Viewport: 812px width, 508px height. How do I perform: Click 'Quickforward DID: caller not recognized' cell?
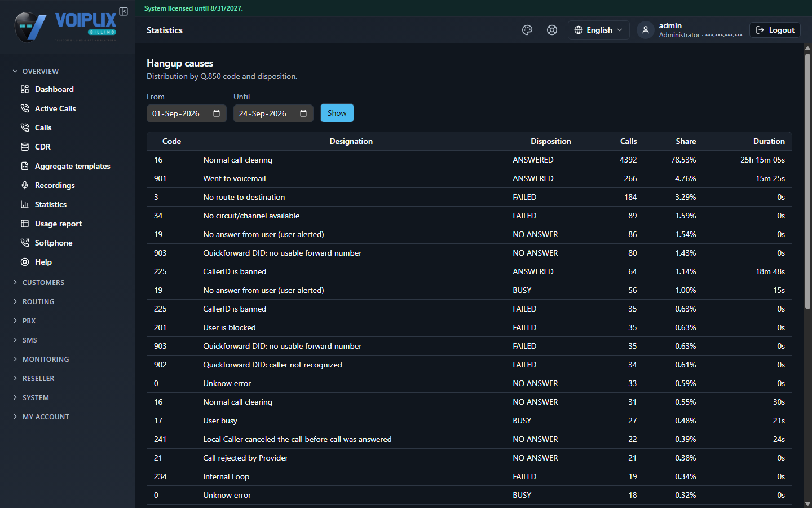(x=272, y=365)
